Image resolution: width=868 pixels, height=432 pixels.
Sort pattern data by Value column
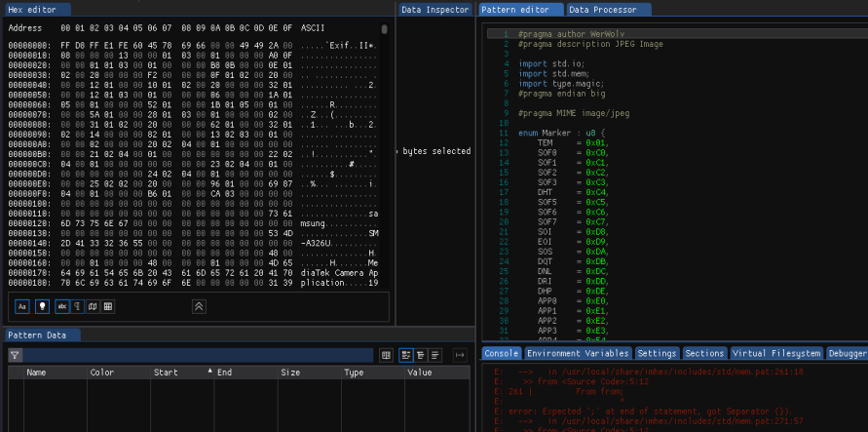tap(437, 373)
